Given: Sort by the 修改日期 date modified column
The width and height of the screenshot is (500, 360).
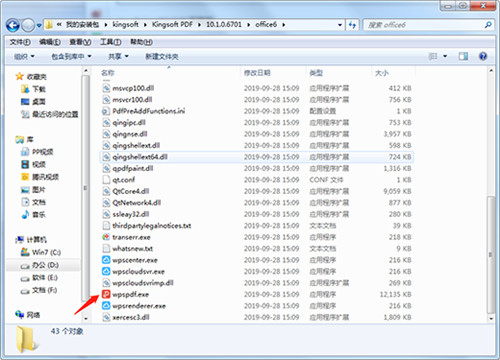Looking at the screenshot, I should click(x=257, y=73).
